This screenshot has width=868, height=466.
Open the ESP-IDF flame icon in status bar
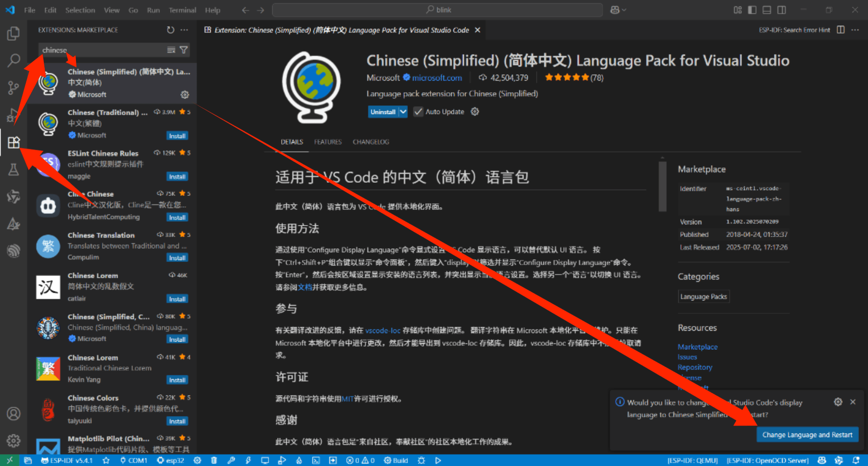pyautogui.click(x=299, y=460)
